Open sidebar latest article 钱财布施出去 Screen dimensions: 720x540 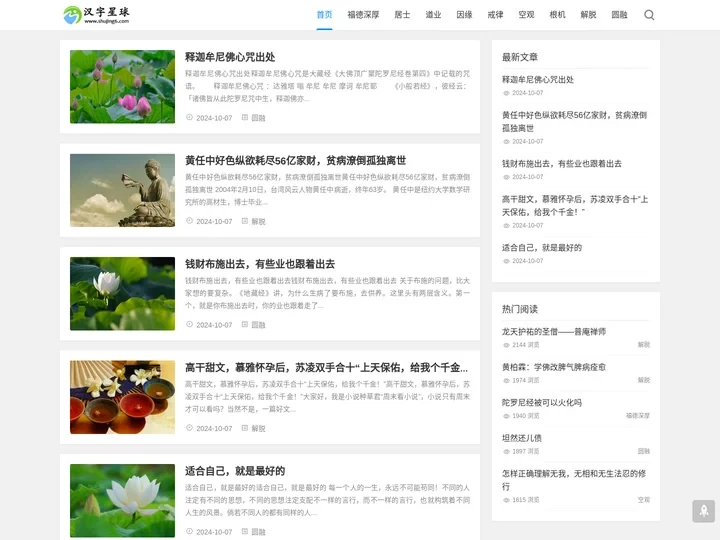562,163
